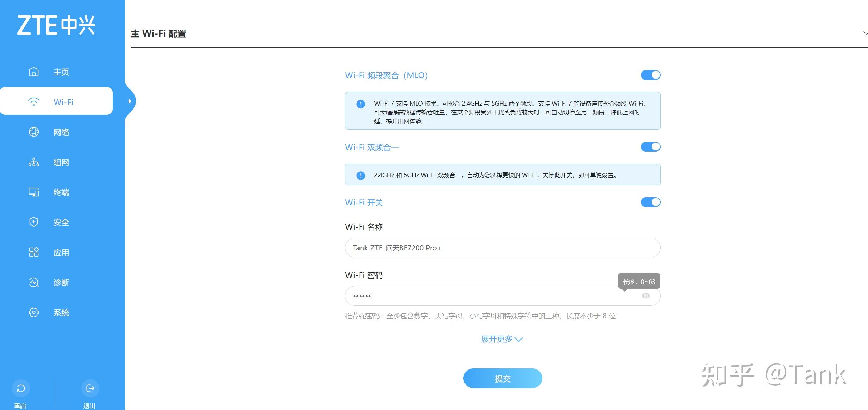Open the 应用 applications section
This screenshot has height=410, width=868.
pos(61,252)
